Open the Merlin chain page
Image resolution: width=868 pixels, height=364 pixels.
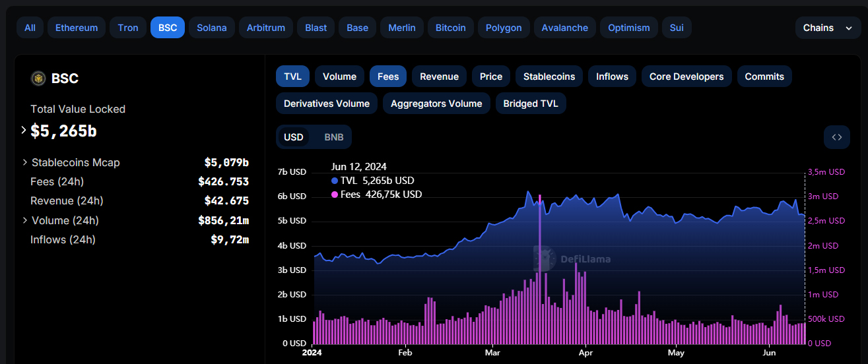[402, 28]
